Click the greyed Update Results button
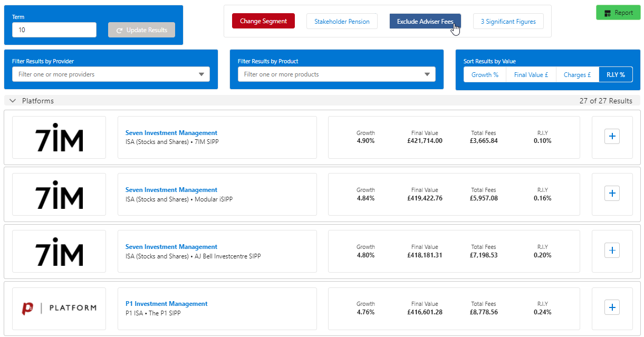 [141, 30]
